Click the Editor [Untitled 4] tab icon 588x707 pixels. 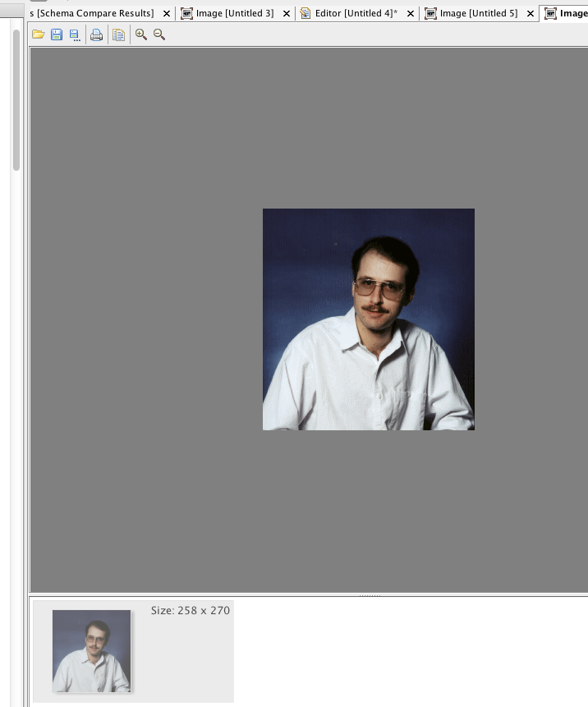305,13
